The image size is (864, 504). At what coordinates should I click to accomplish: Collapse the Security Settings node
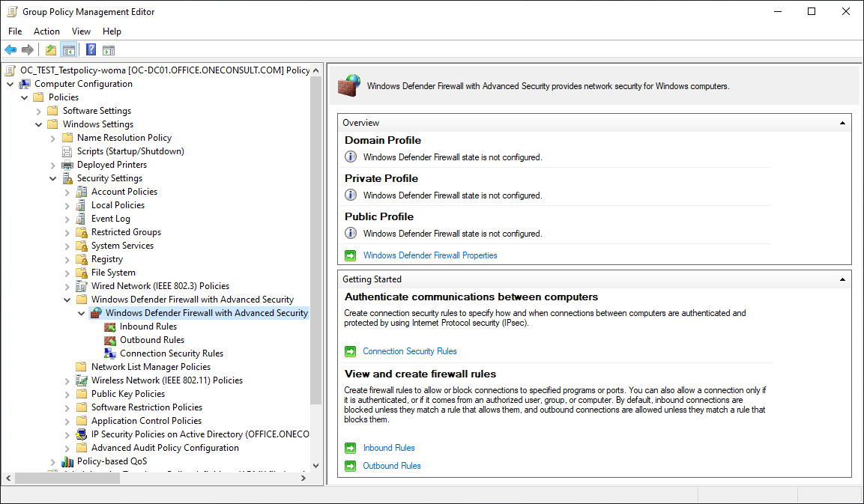pos(53,178)
